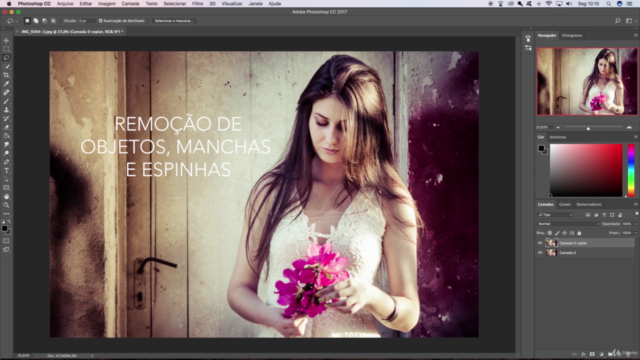Toggle Quick Mask mode
Viewport: 640px width, 360px height.
(6, 241)
